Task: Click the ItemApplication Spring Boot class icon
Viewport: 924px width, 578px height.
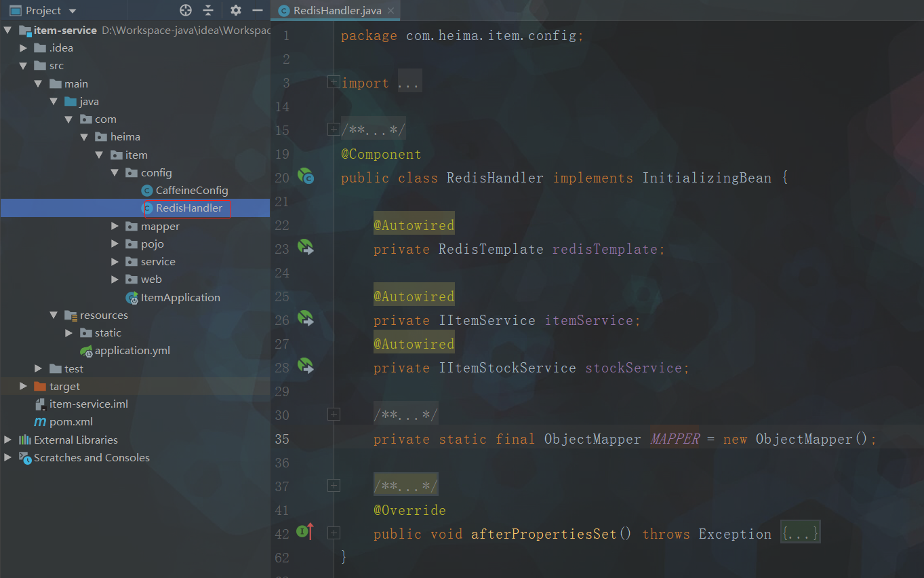Action: (132, 298)
